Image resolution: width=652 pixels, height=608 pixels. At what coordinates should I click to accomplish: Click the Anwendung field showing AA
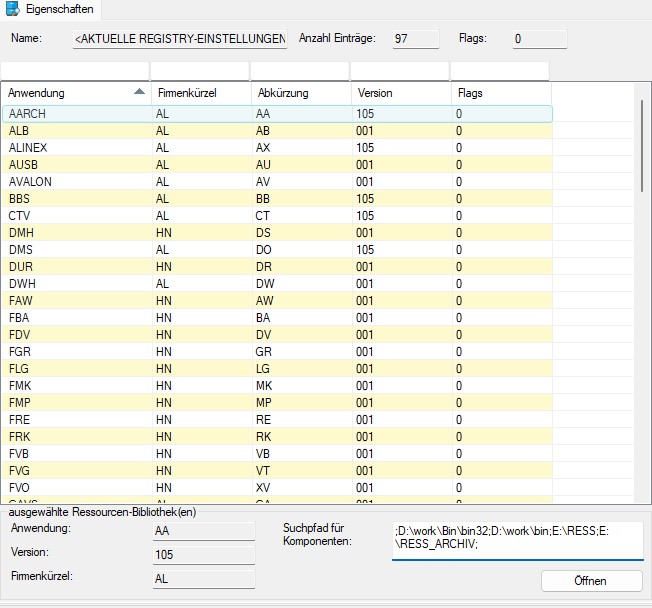coord(203,529)
